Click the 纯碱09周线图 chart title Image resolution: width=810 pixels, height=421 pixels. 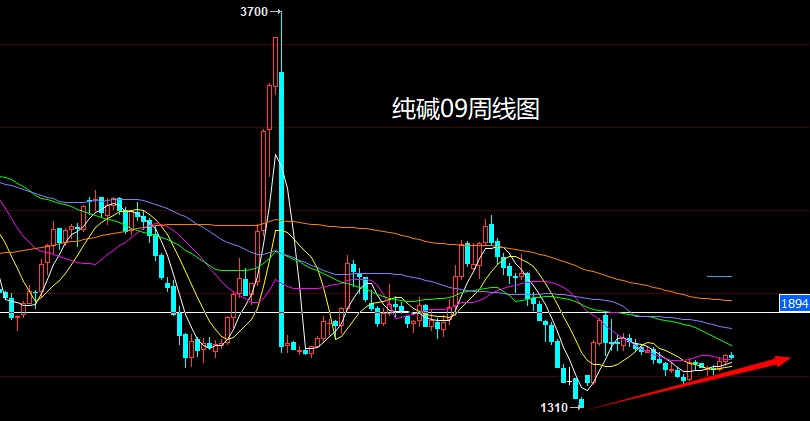465,109
